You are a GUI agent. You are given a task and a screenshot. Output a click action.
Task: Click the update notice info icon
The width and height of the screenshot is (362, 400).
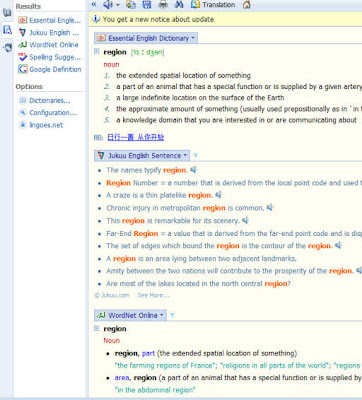[96, 19]
